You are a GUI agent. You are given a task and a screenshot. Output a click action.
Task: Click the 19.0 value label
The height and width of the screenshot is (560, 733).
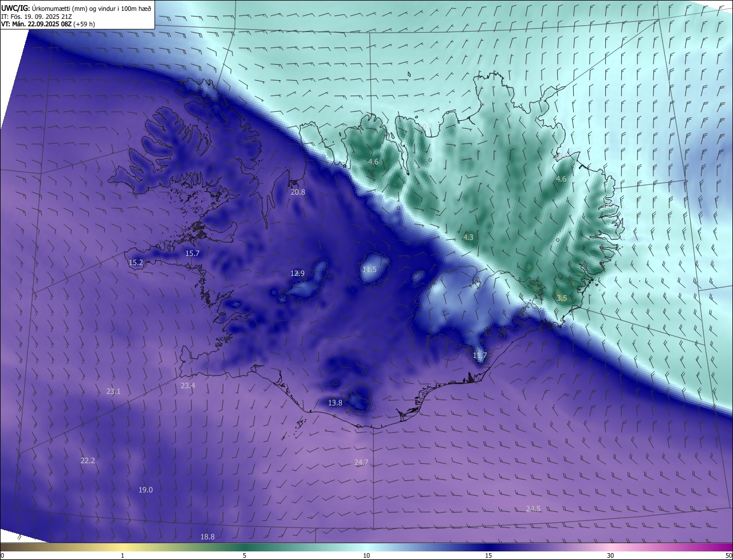tap(145, 490)
